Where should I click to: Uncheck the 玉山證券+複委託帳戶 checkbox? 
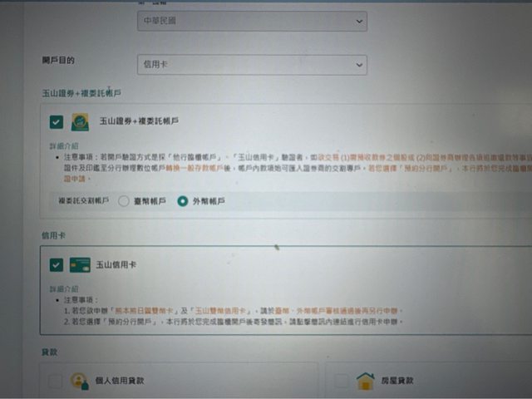pos(56,122)
